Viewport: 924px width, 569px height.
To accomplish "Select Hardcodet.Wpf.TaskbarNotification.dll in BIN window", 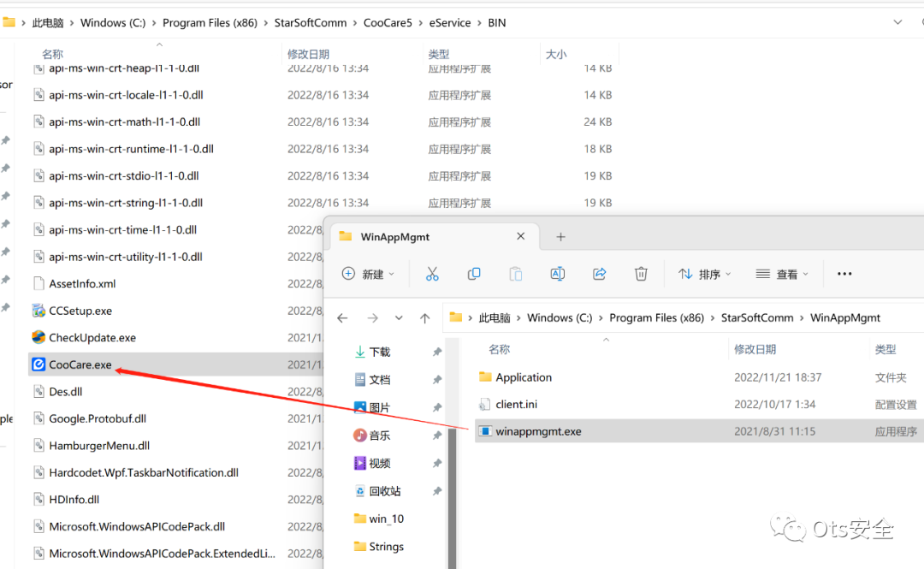I will click(144, 473).
